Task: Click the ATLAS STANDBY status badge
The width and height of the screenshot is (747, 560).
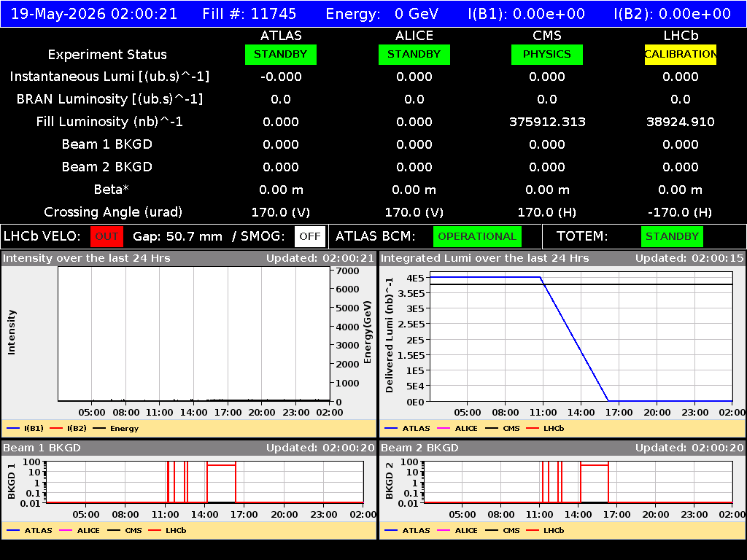Action: [x=281, y=54]
